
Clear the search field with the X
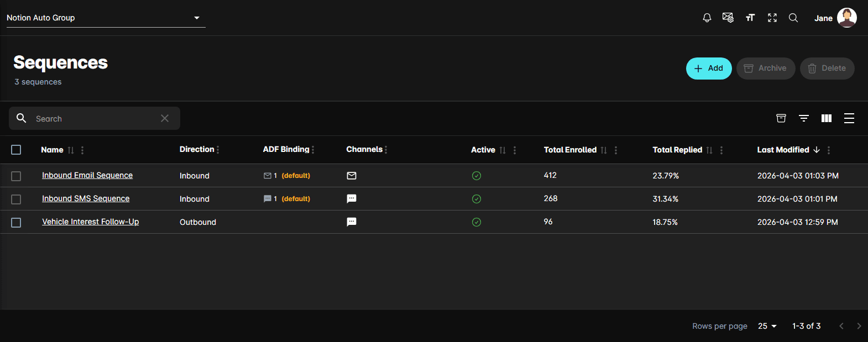(165, 118)
